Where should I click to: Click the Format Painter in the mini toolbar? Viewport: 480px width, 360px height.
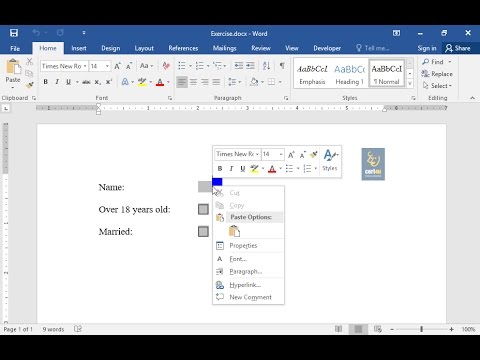click(313, 154)
